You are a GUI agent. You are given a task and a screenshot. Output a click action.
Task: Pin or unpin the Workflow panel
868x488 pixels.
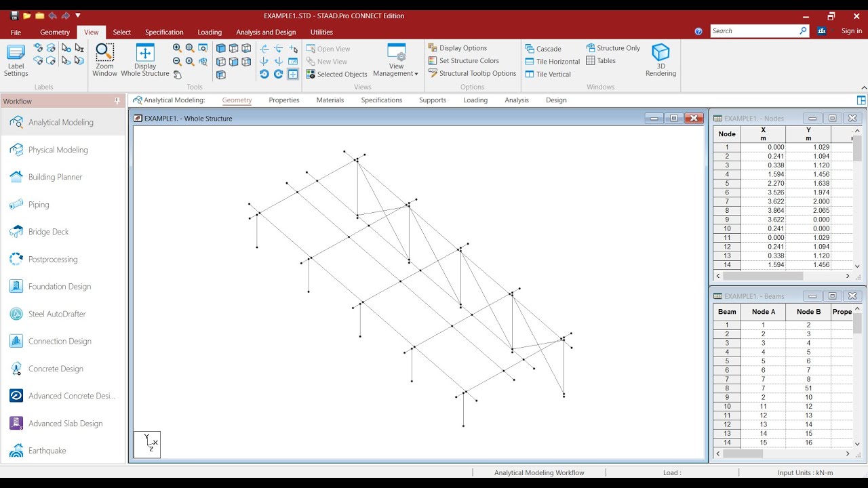(117, 101)
